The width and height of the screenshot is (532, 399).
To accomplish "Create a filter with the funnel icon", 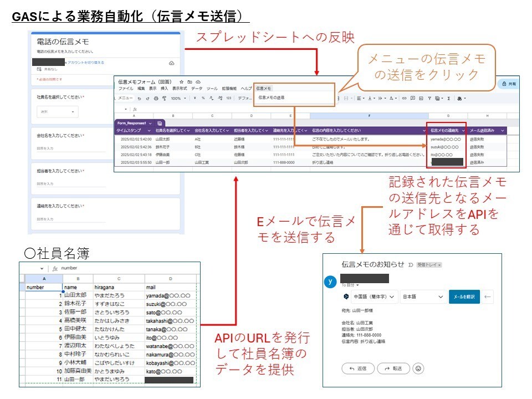I will 429,99.
